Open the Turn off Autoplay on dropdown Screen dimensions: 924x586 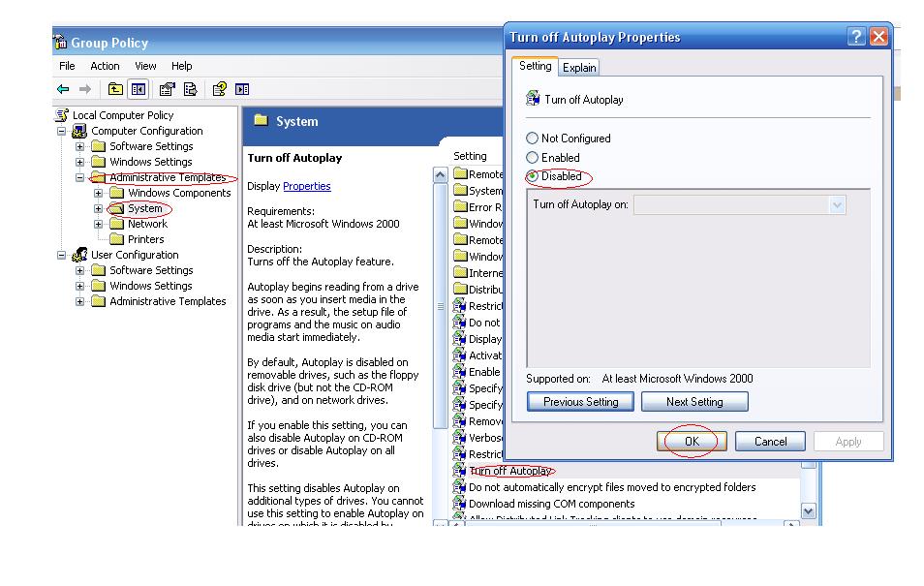tap(837, 205)
